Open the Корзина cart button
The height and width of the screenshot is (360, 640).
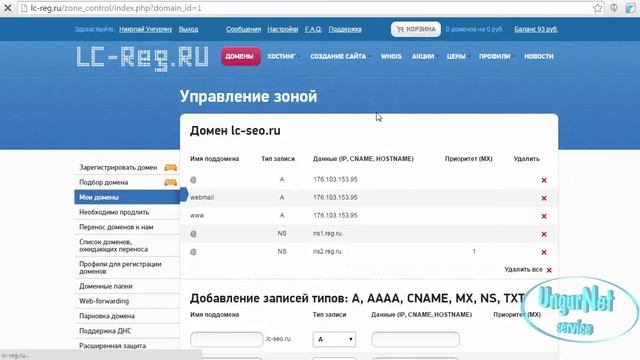[416, 29]
